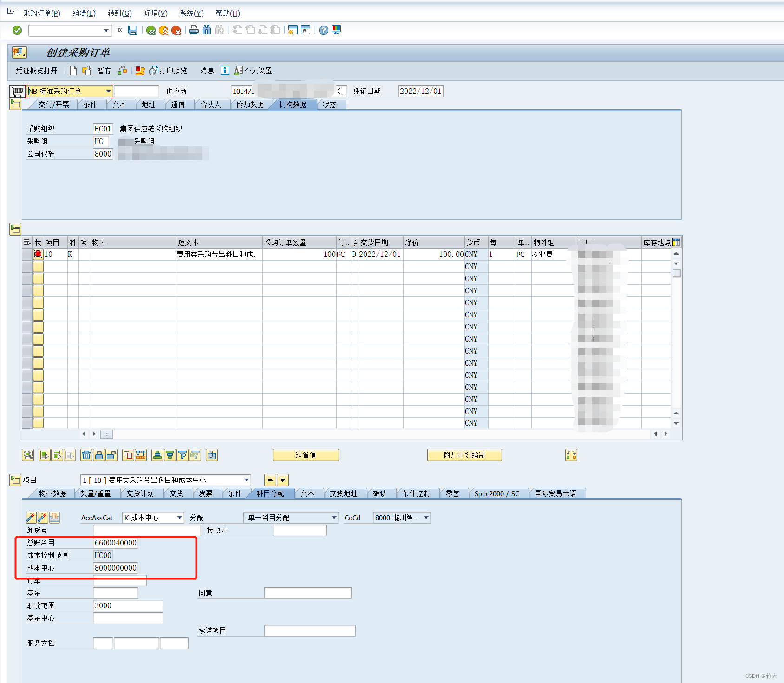Open the NB 标准采购订单 order type dropdown
The width and height of the screenshot is (784, 683).
tap(108, 91)
